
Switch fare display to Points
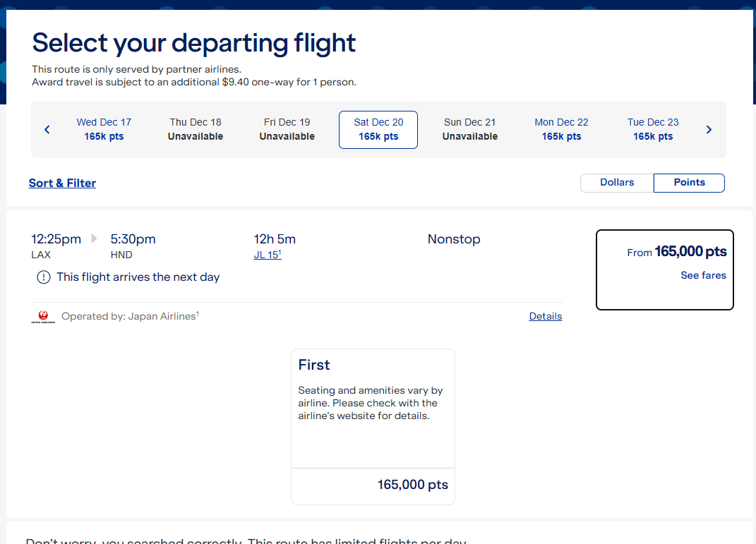[689, 183]
